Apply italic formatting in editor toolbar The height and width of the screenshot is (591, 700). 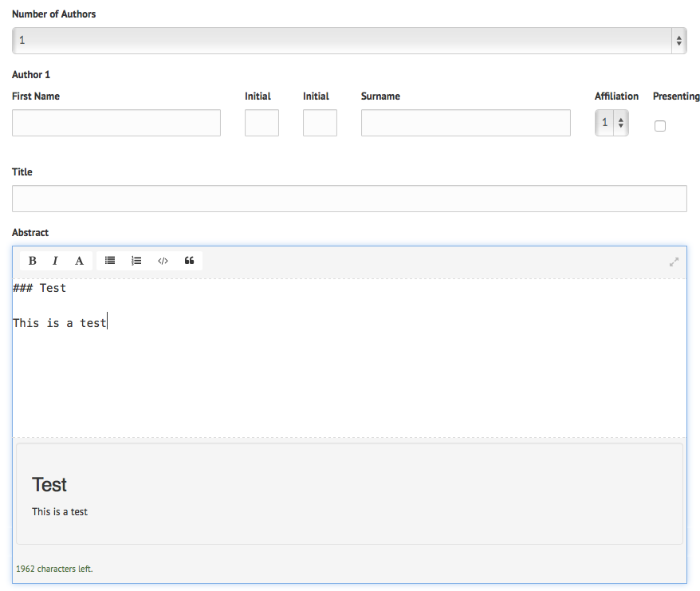(55, 261)
